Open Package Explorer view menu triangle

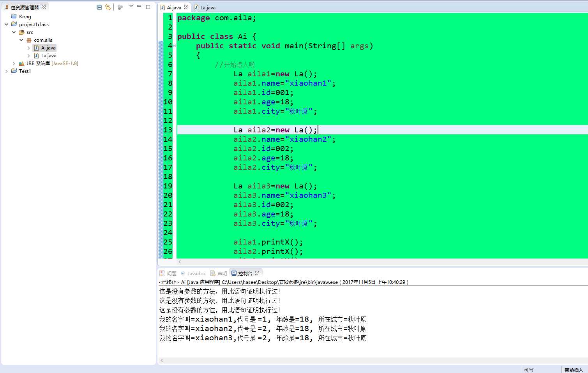pos(131,6)
